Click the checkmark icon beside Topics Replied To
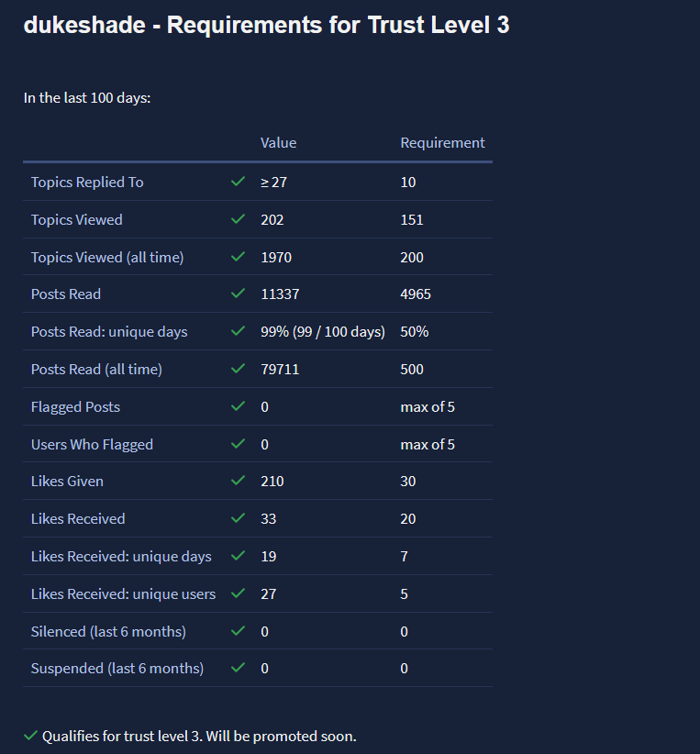This screenshot has width=700, height=754. click(x=239, y=182)
